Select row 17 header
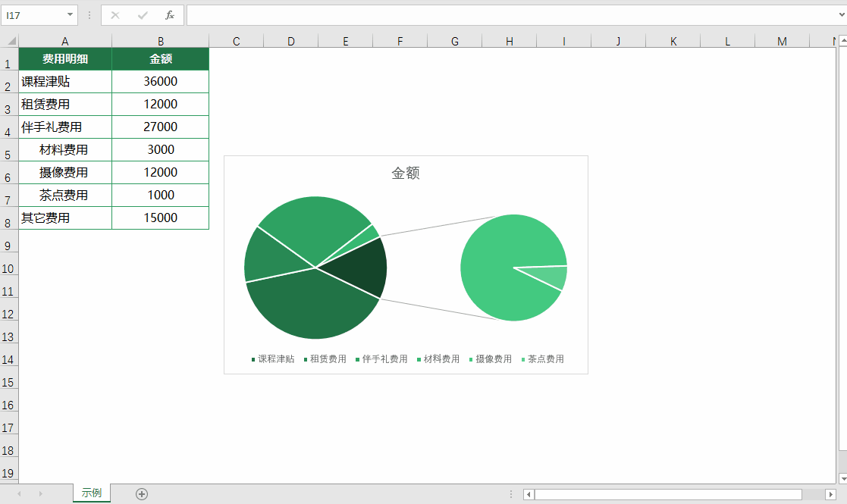This screenshot has height=504, width=847. (x=8, y=423)
